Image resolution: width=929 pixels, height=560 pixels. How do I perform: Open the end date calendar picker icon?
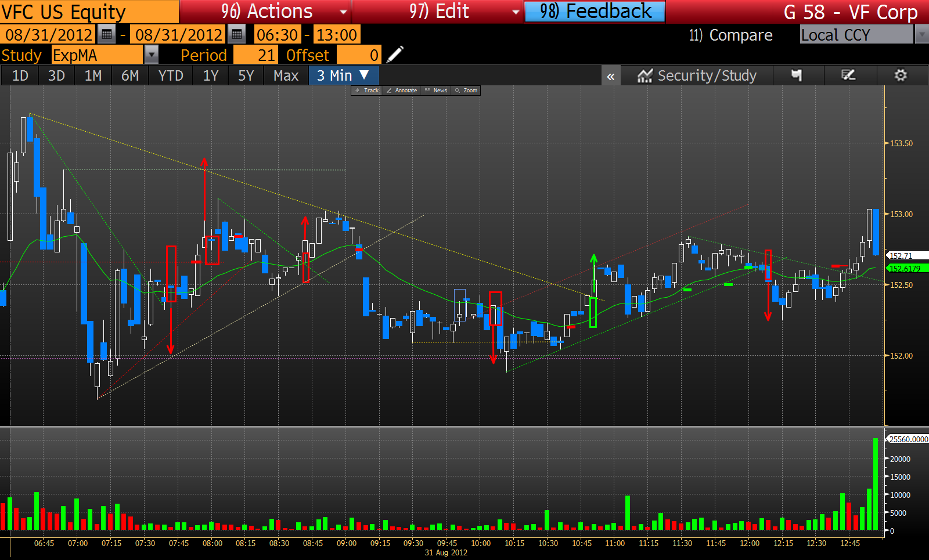pyautogui.click(x=236, y=35)
